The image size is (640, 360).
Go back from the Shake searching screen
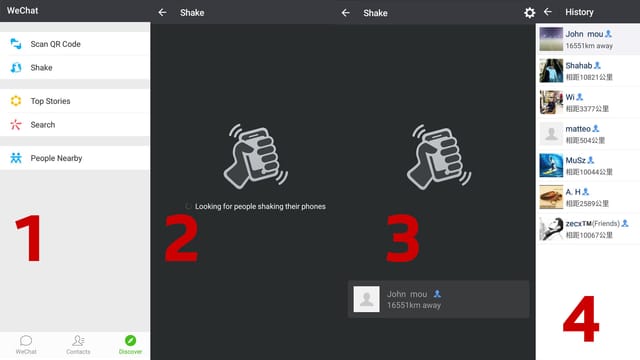[x=162, y=13]
